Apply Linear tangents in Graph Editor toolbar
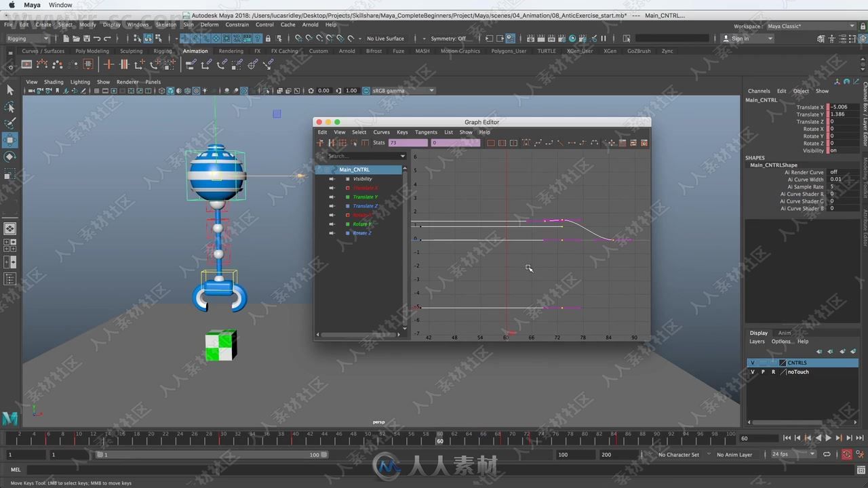The image size is (868, 488). (x=559, y=143)
